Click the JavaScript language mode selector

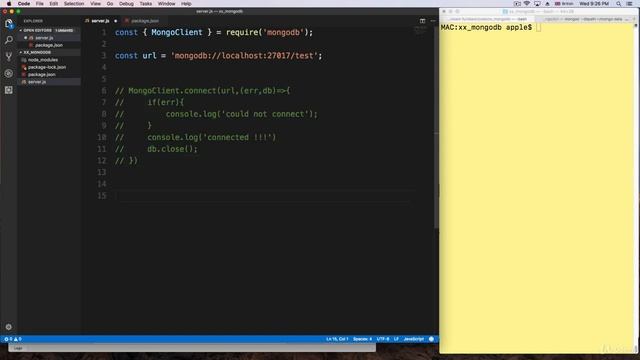coord(414,339)
